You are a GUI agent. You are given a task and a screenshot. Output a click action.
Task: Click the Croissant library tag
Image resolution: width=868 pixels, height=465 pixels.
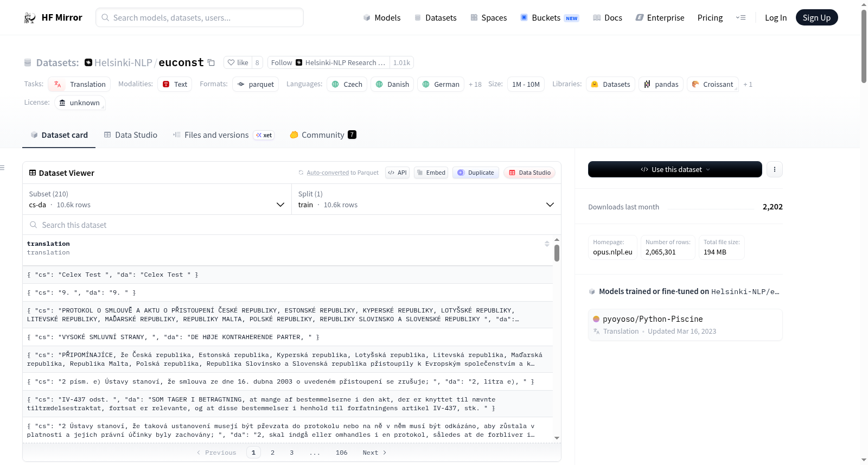click(712, 84)
